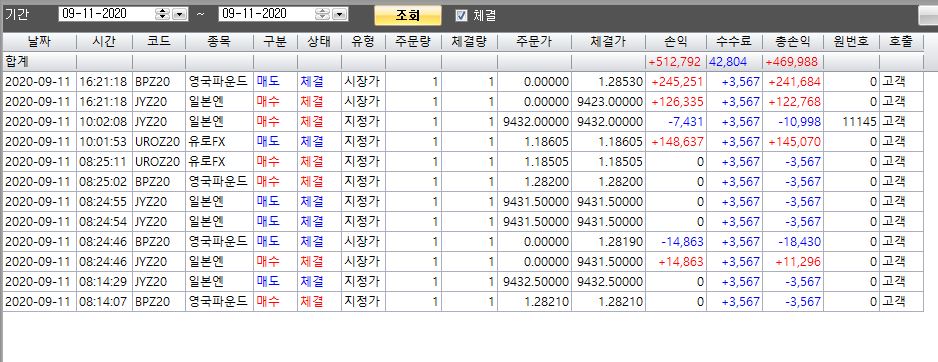
Task: Click the profit cell +245,251
Action: 677,82
